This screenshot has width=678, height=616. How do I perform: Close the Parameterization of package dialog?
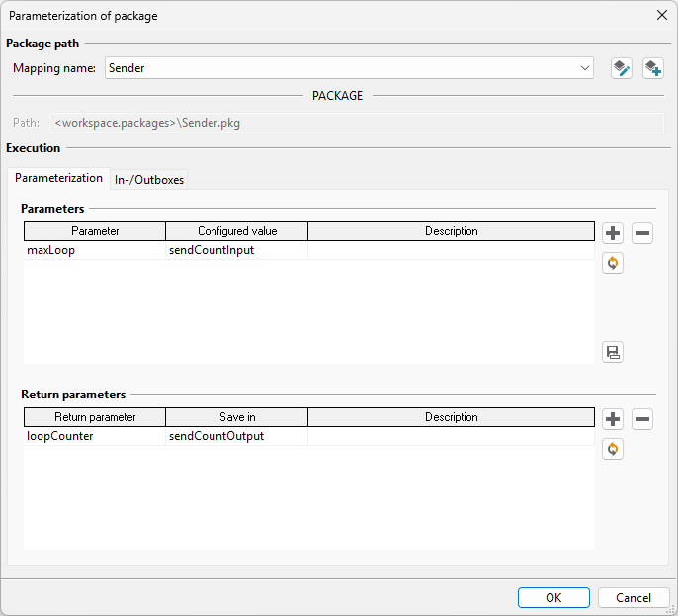(x=662, y=15)
